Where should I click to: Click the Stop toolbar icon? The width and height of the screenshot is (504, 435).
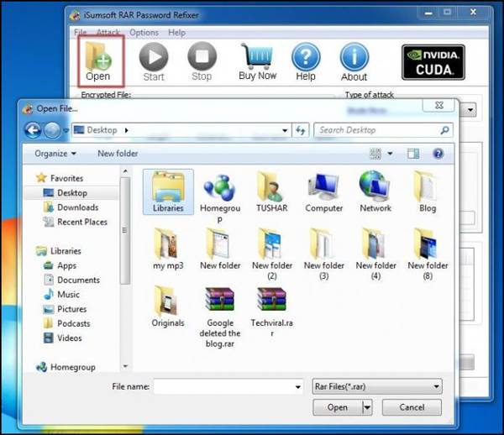tap(202, 57)
